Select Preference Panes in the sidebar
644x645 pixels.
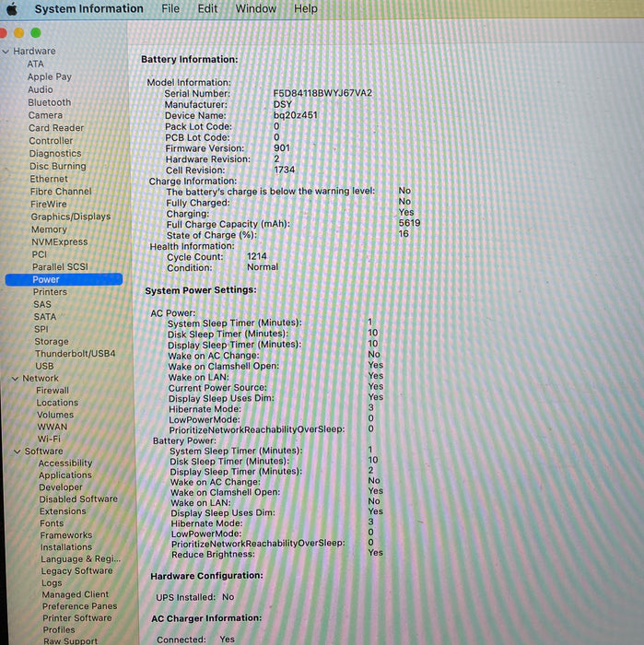[x=79, y=606]
